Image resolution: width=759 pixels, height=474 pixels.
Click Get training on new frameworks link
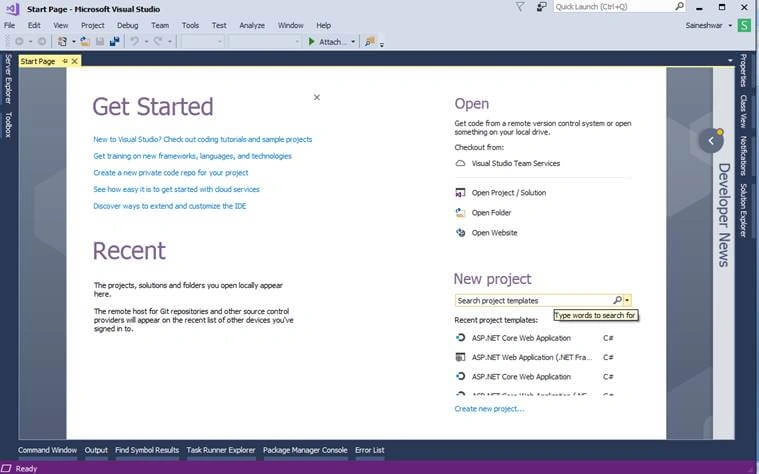[192, 156]
